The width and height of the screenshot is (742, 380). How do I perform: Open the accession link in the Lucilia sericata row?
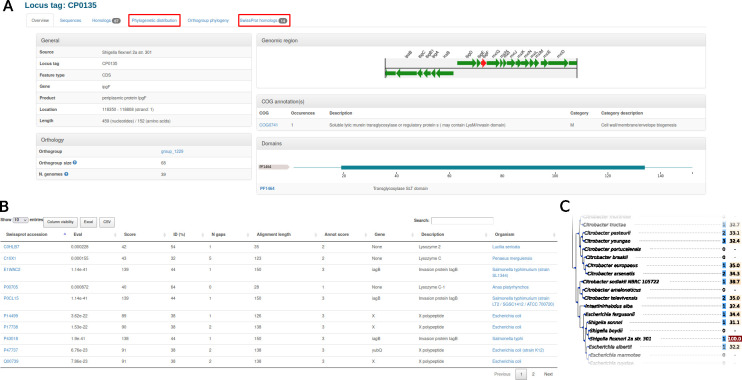[11, 247]
